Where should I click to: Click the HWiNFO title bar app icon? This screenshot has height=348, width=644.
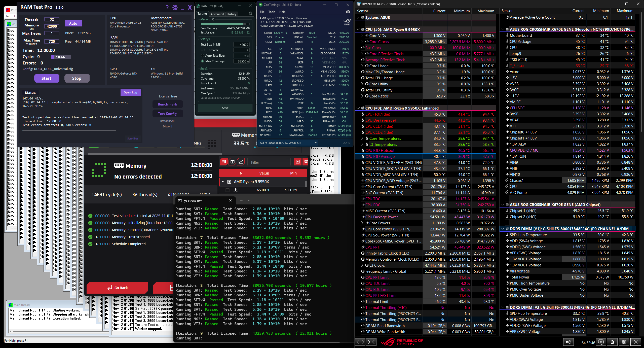359,4
